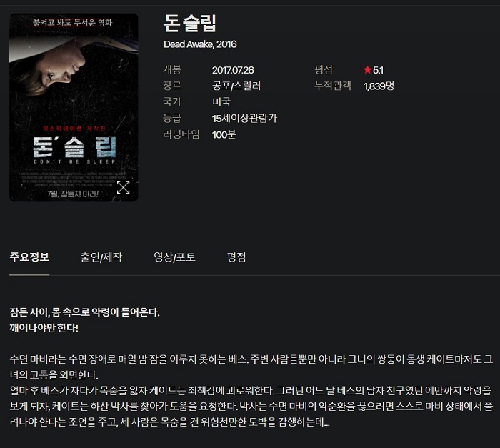This screenshot has width=500, height=448.
Task: Click the running time 100분
Action: click(x=224, y=134)
